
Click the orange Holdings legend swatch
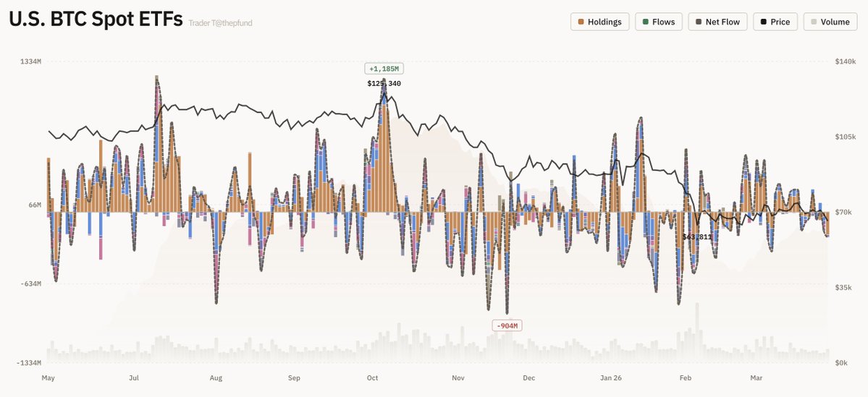(581, 22)
